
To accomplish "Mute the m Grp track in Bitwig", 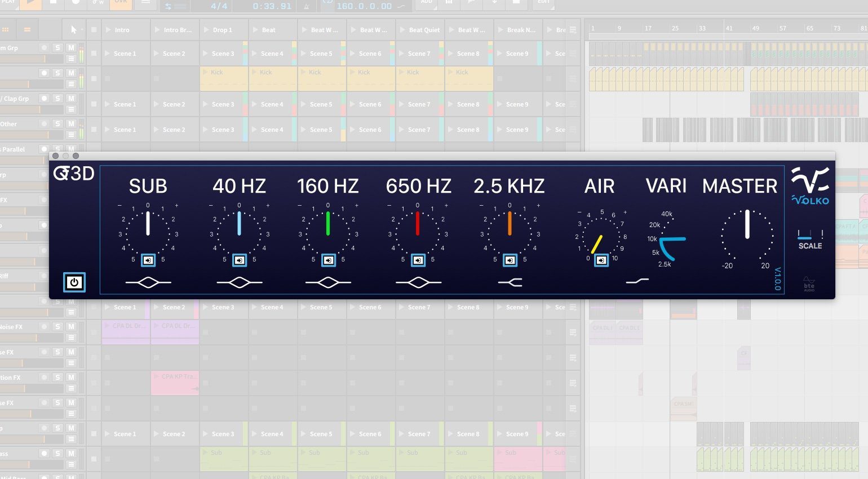I will click(x=71, y=48).
